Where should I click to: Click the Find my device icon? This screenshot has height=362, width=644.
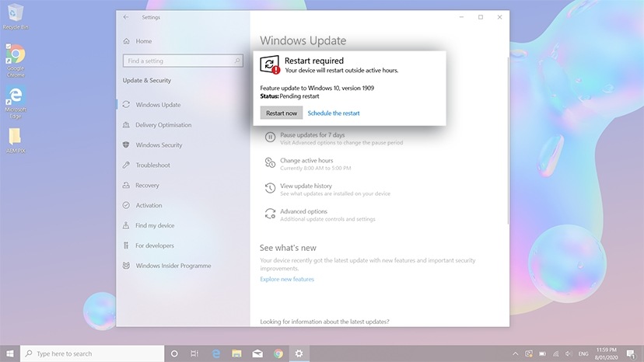[126, 225]
